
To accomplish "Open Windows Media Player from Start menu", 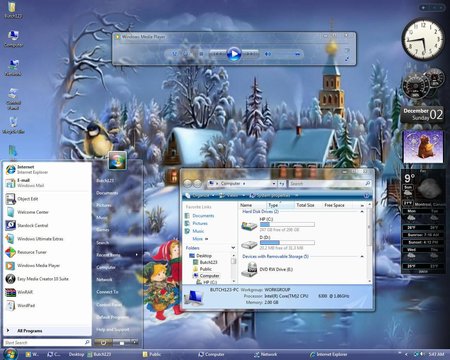I will [x=47, y=265].
